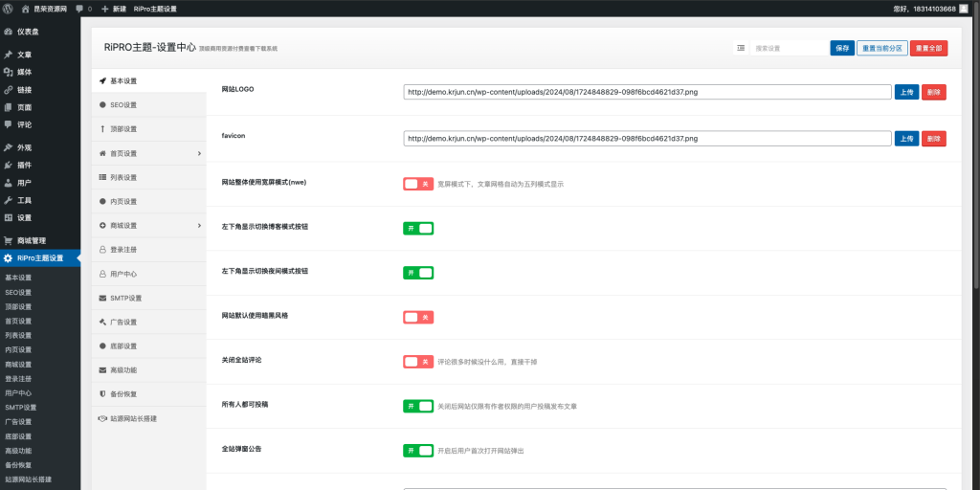Click the 商城管理 cart icon

pyautogui.click(x=8, y=240)
